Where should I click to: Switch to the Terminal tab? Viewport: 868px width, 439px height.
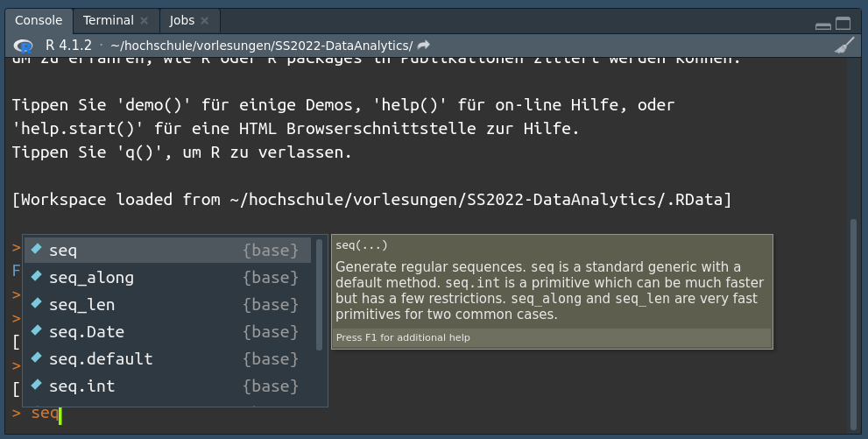click(x=108, y=20)
